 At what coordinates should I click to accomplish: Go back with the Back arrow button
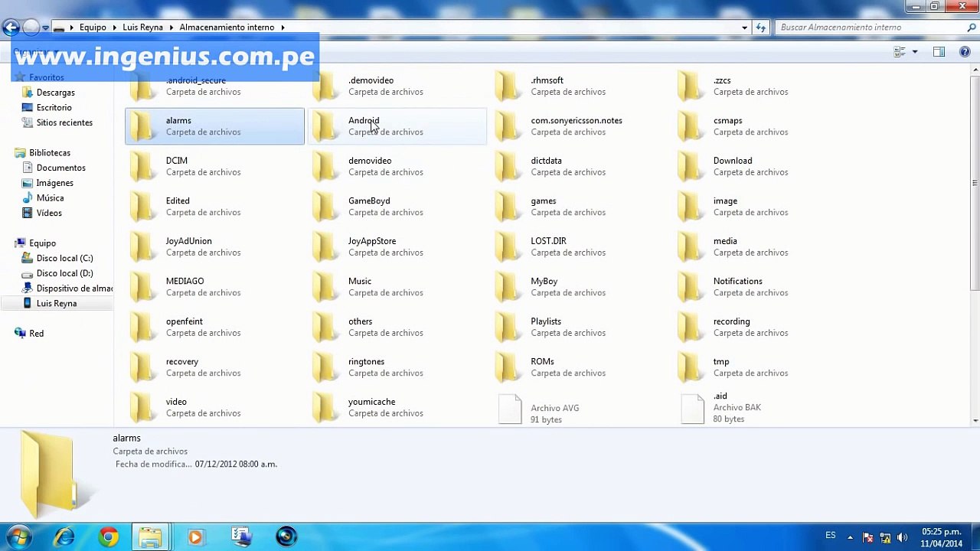point(11,28)
